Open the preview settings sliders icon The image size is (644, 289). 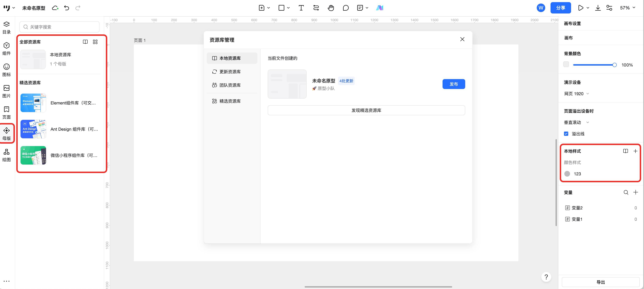[609, 8]
